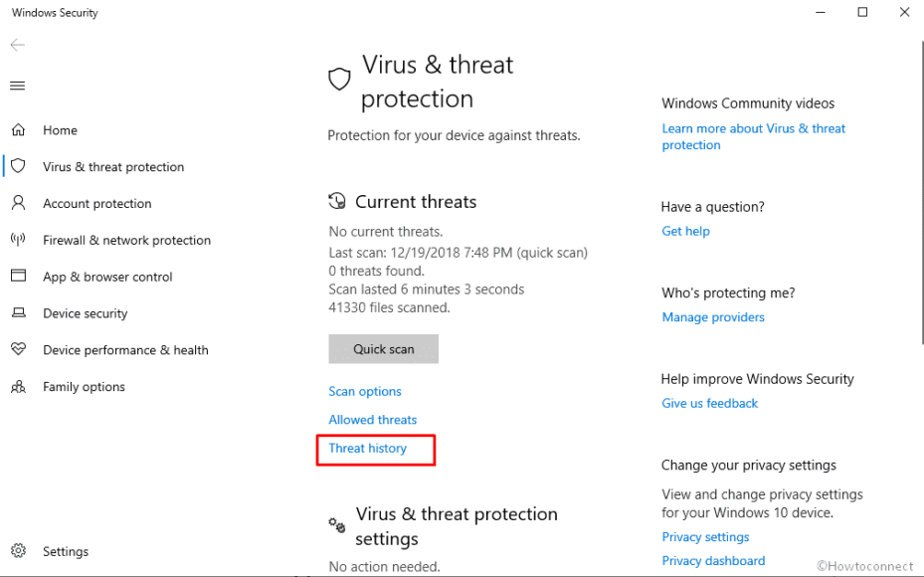Click the Family options people icon
This screenshot has width=924, height=577.
tap(18, 387)
